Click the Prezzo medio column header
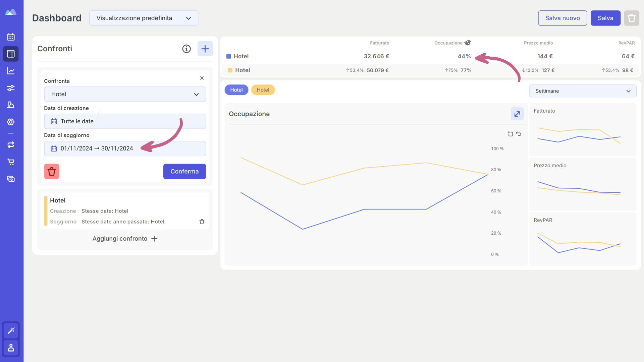 pyautogui.click(x=538, y=43)
